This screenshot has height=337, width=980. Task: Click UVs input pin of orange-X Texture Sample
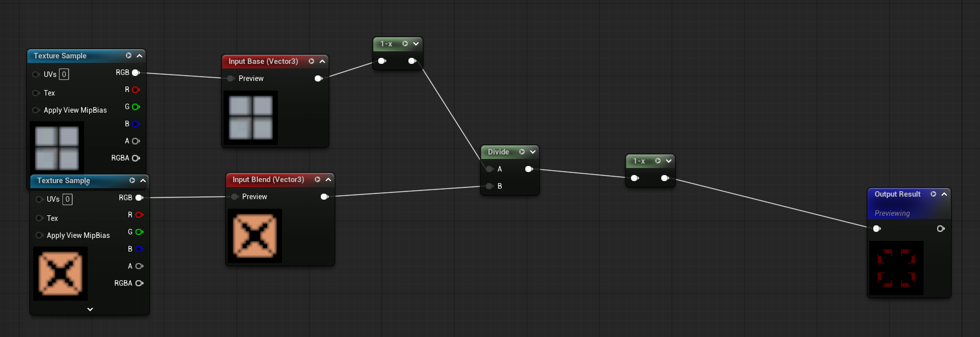pyautogui.click(x=39, y=200)
